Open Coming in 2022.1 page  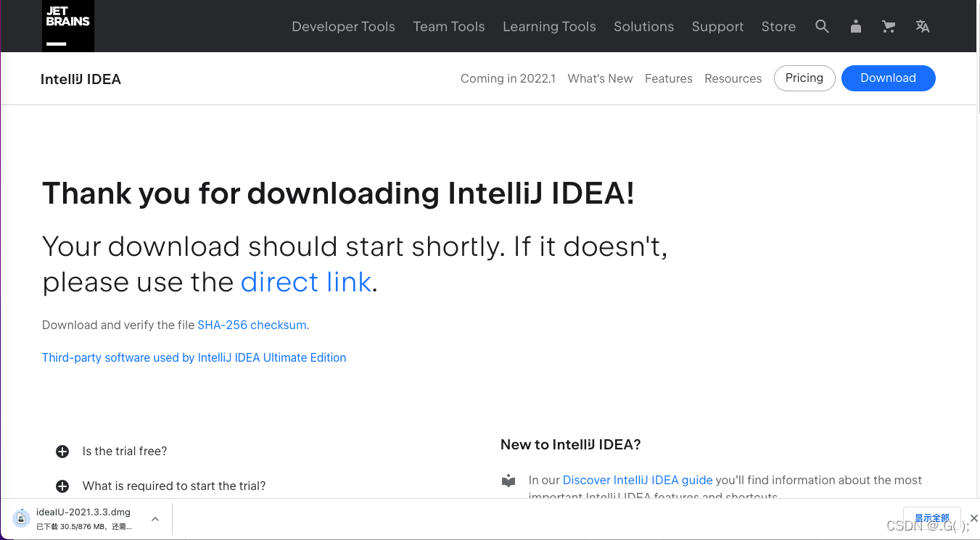[x=508, y=78]
